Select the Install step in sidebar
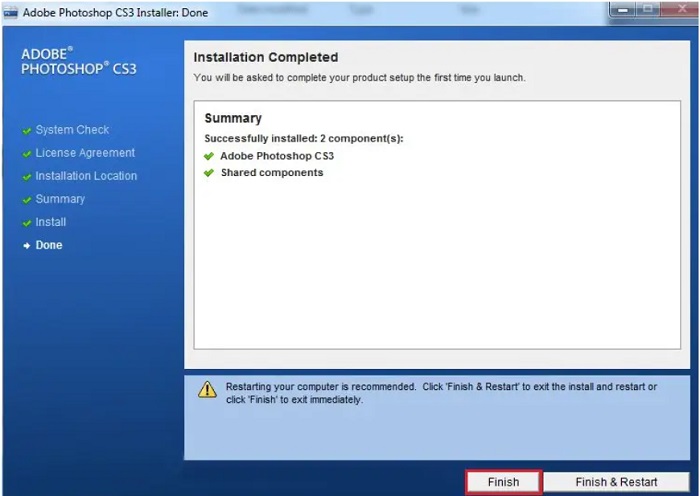Image resolution: width=700 pixels, height=496 pixels. pyautogui.click(x=51, y=222)
